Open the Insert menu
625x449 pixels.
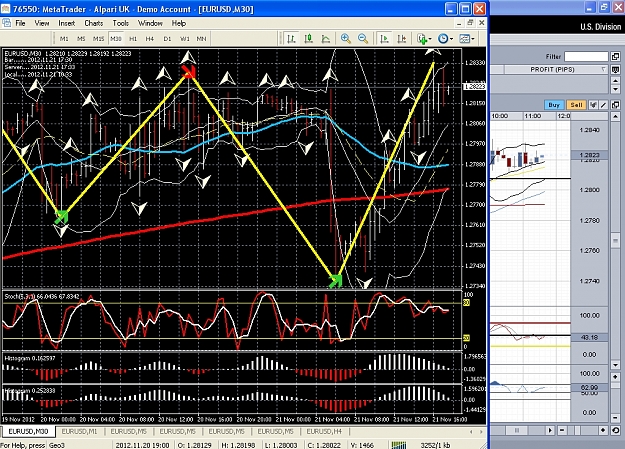coord(67,23)
